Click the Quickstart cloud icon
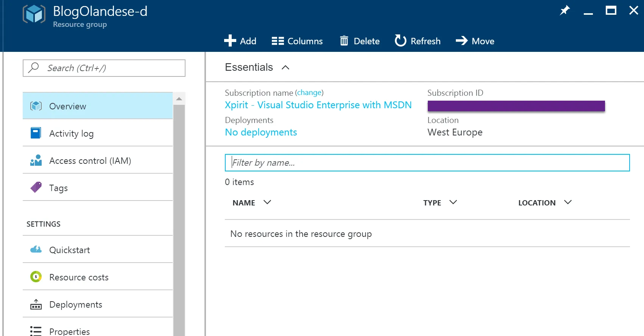644x336 pixels. (36, 249)
